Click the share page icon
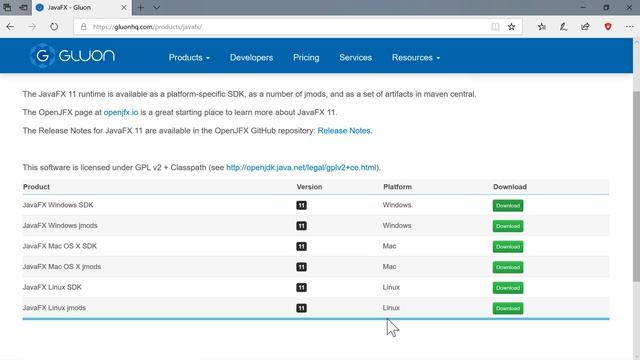 [x=586, y=27]
